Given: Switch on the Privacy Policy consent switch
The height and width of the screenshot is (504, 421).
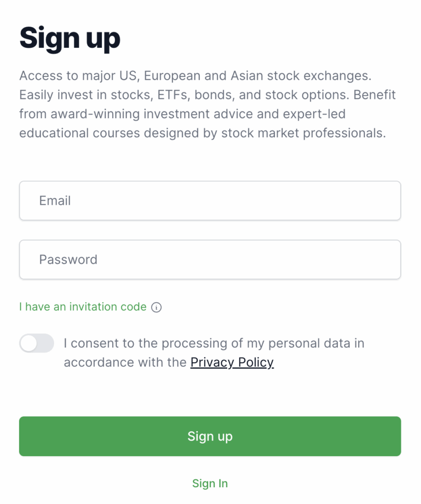Looking at the screenshot, I should (36, 343).
